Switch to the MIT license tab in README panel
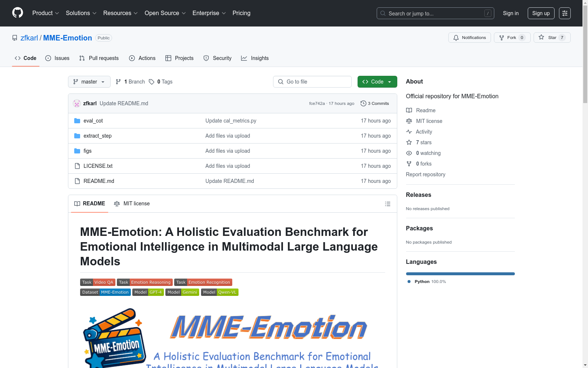 click(x=132, y=204)
